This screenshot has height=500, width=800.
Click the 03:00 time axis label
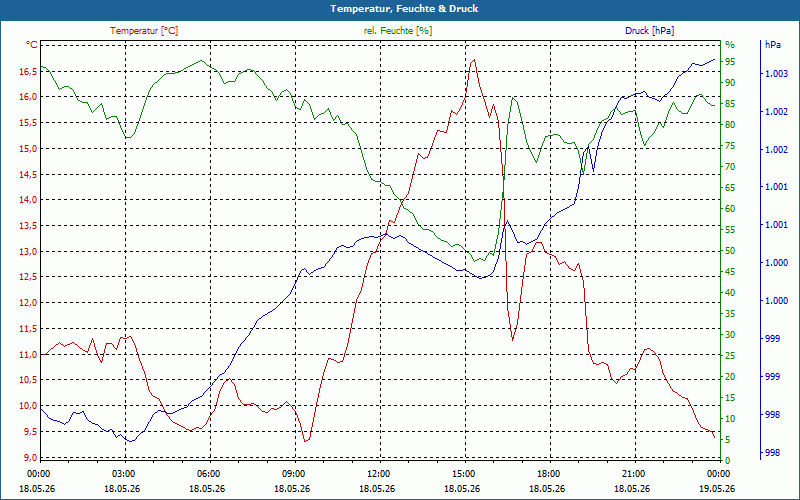(123, 473)
